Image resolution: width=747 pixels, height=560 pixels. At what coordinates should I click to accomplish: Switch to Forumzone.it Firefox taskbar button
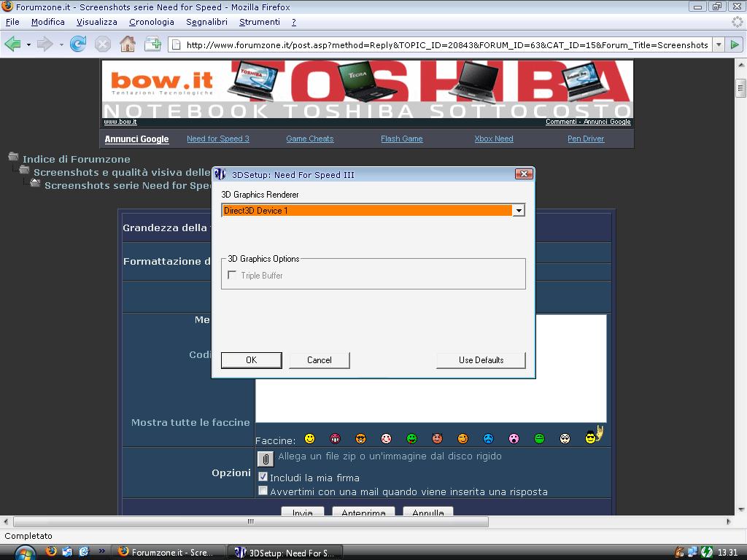169,553
